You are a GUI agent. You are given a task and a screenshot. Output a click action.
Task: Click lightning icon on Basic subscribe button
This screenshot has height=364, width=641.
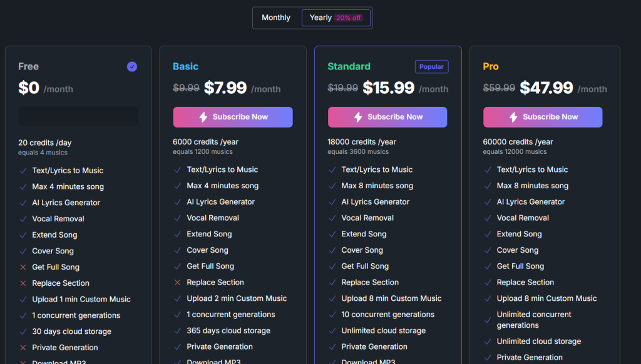click(203, 117)
